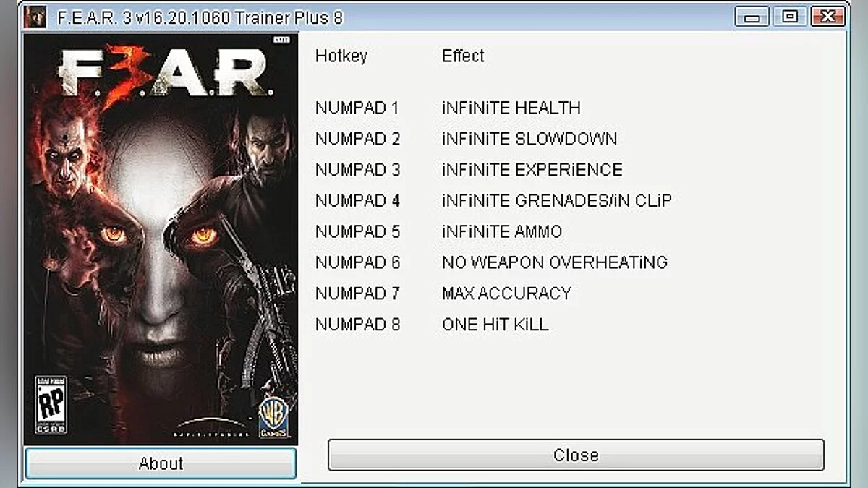Select the iNFiNiTE AMMO effect text

502,231
